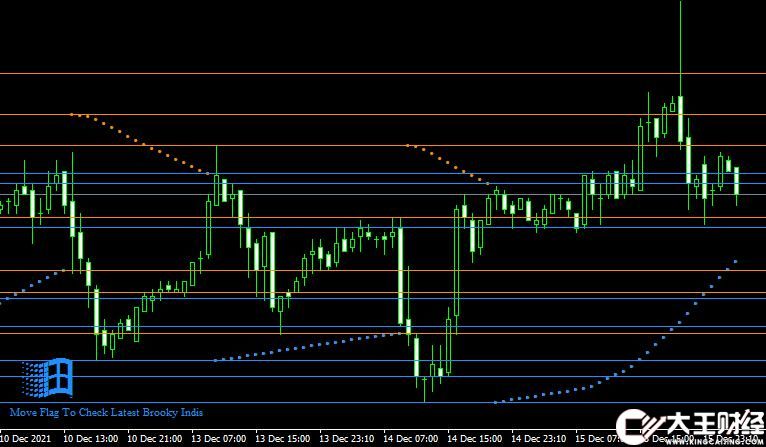Select the 'Move Flag To Check Latest Brooky Indis' label

[x=106, y=412]
